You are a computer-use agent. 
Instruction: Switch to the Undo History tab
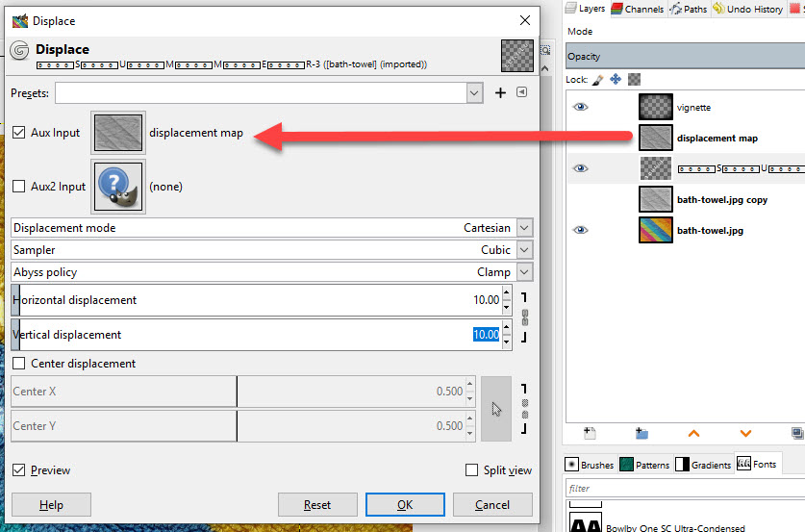[748, 9]
